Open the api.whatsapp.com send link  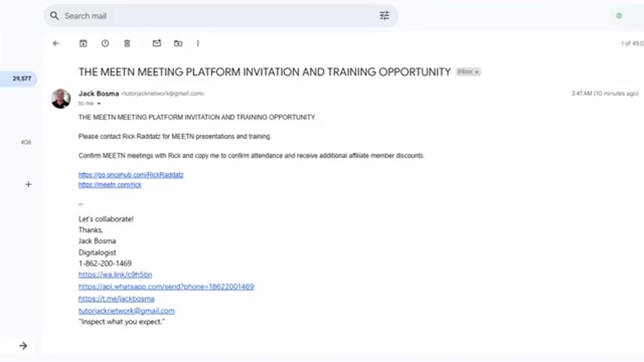[166, 287]
